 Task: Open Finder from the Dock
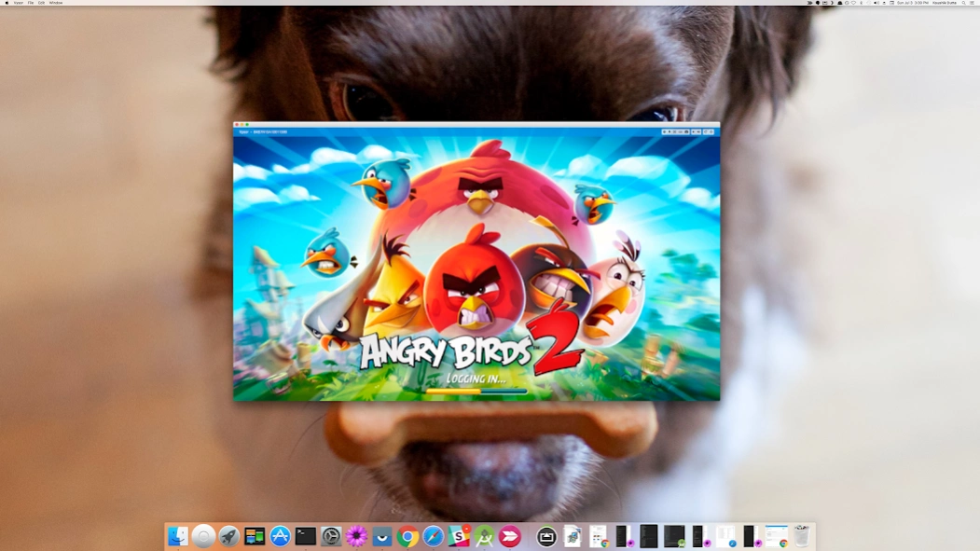pyautogui.click(x=177, y=536)
